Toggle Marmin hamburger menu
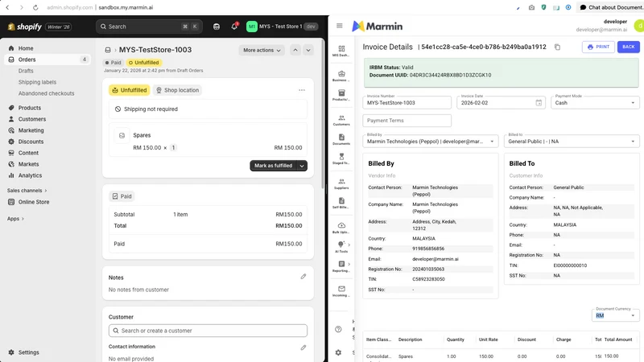This screenshot has width=644, height=362. click(339, 26)
